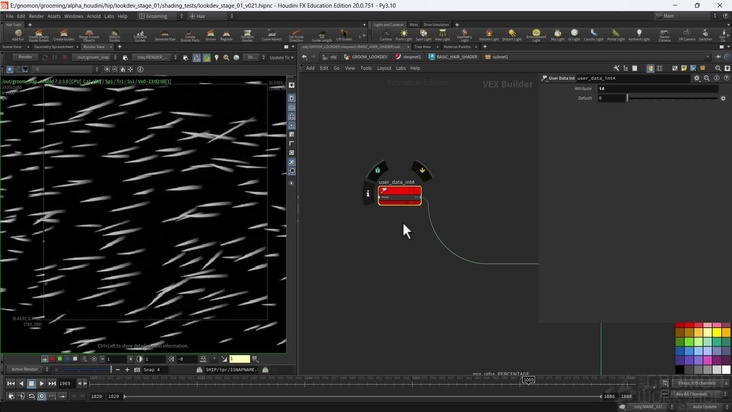The width and height of the screenshot is (732, 412).
Task: Select the Portal Light shelf tool
Action: tap(616, 35)
